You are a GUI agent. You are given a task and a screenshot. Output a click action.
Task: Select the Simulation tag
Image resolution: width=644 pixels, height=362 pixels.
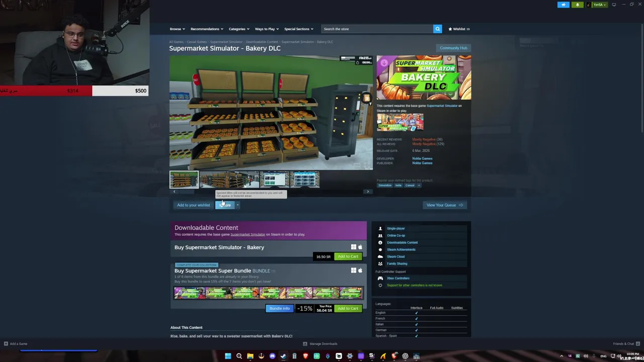click(x=385, y=185)
